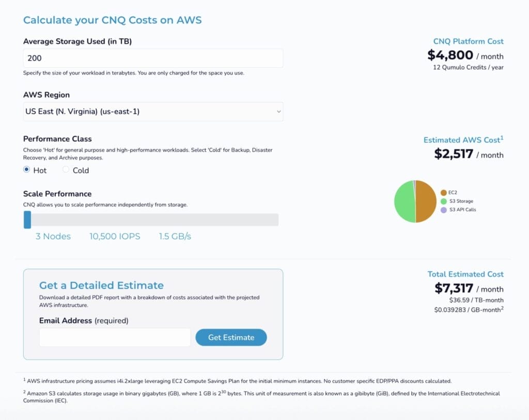529x420 pixels.
Task: Click the Total Estimated Cost heading
Action: [x=465, y=274]
